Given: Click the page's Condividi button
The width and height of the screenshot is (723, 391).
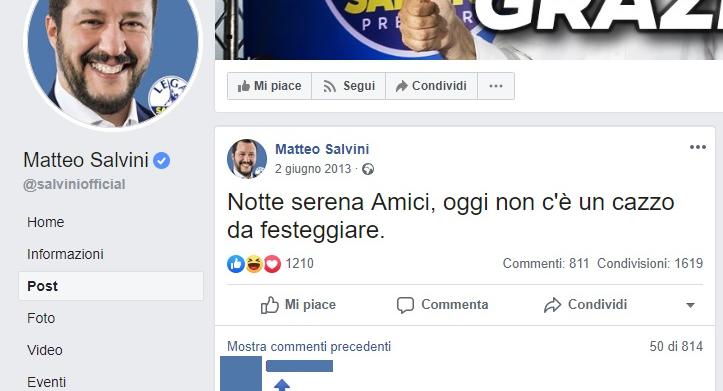Looking at the screenshot, I should coord(432,86).
